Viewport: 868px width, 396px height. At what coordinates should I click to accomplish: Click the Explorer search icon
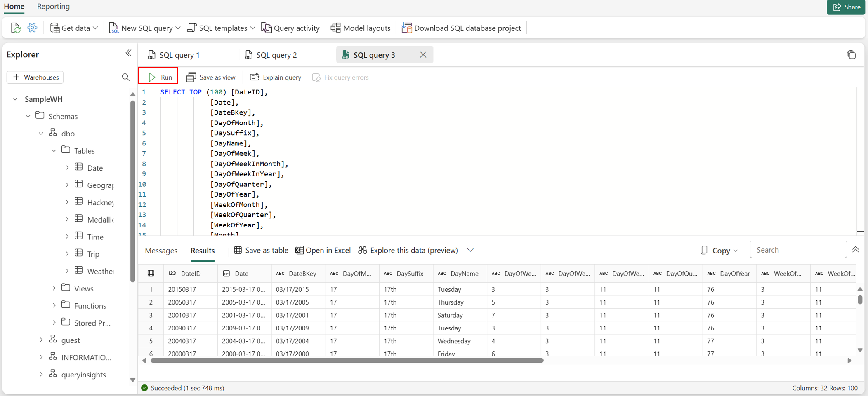(126, 77)
